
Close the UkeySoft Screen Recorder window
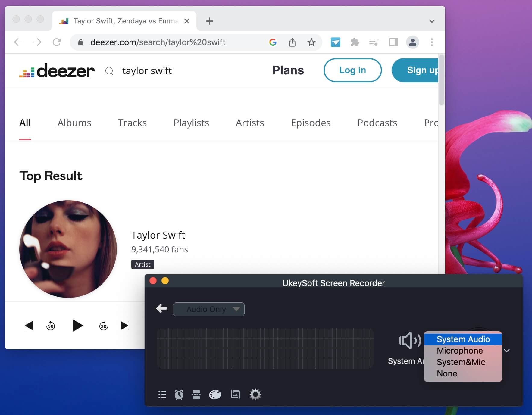(x=153, y=281)
